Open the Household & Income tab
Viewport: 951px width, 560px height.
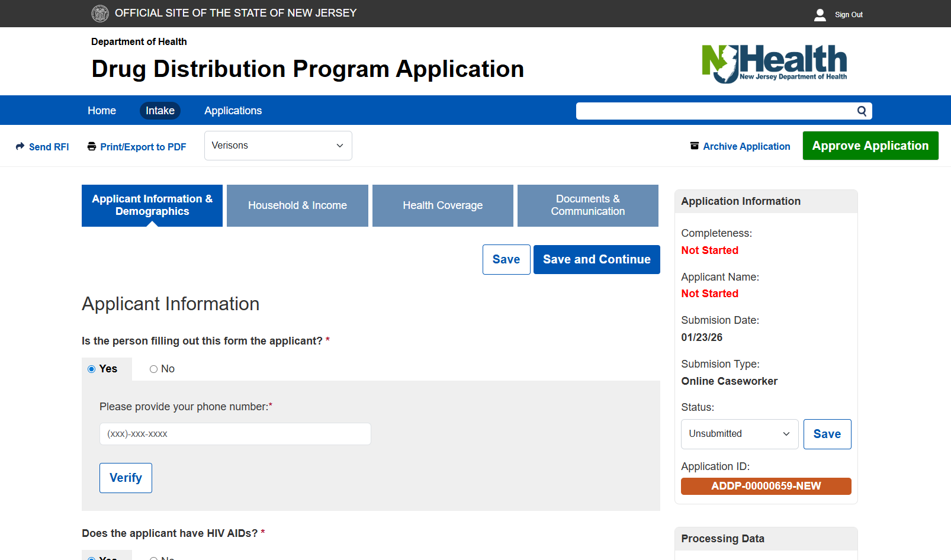click(297, 205)
